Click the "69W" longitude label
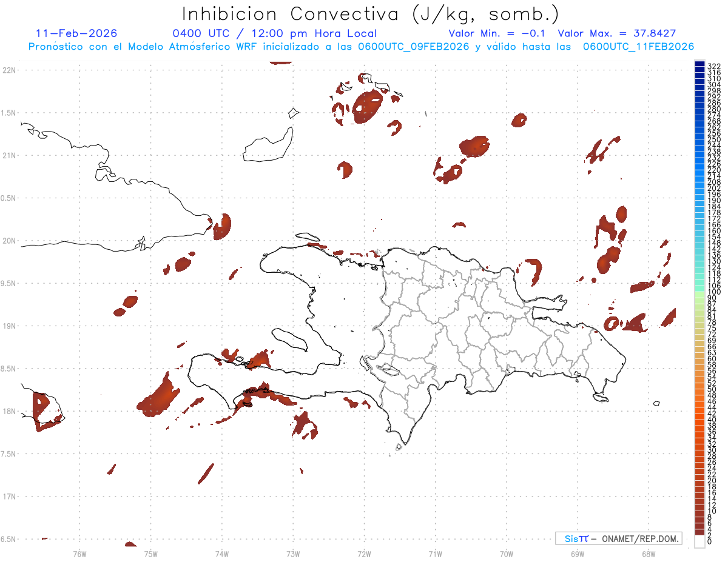728x562 pixels. 577,554
